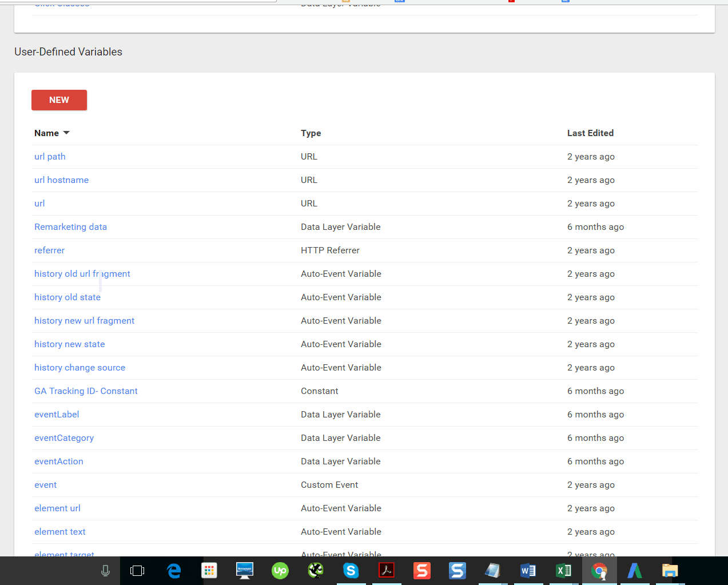Open the 'Remarketing data' variable

[70, 227]
